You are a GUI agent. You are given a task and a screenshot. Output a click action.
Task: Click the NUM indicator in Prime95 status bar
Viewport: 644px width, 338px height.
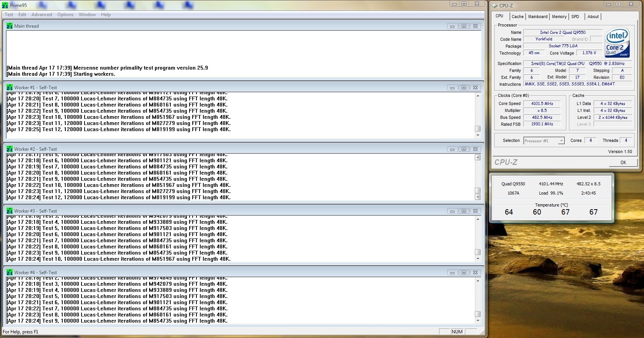point(457,331)
